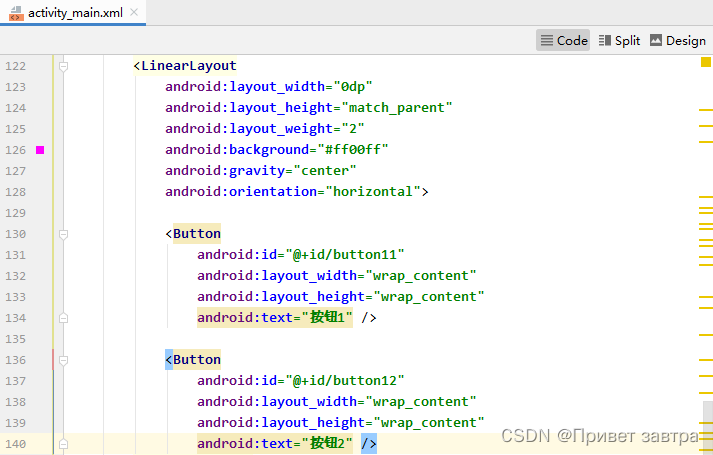
Task: Click the vertical scrollbar thumb at bottom right
Action: pos(708,427)
